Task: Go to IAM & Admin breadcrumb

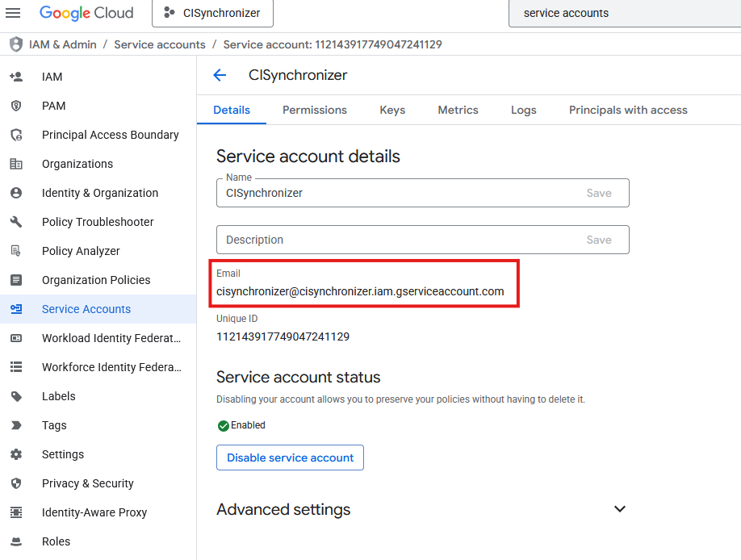Action: coord(63,44)
